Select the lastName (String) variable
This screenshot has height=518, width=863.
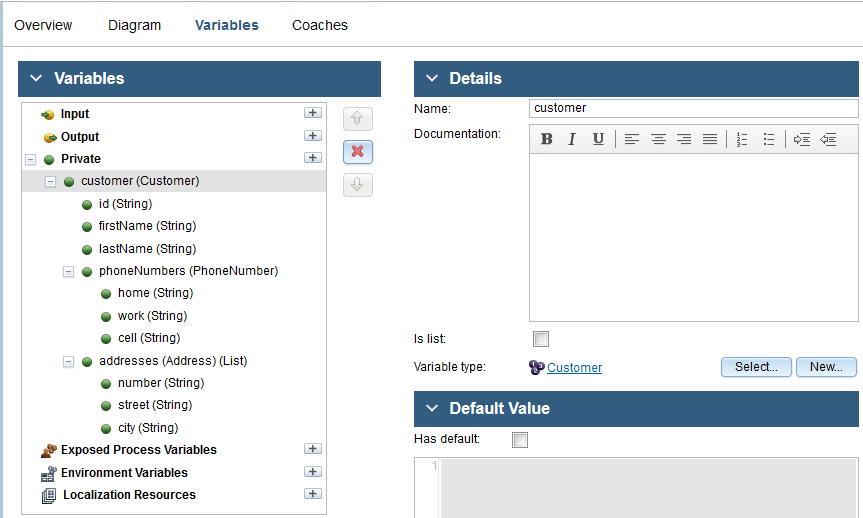pyautogui.click(x=147, y=249)
